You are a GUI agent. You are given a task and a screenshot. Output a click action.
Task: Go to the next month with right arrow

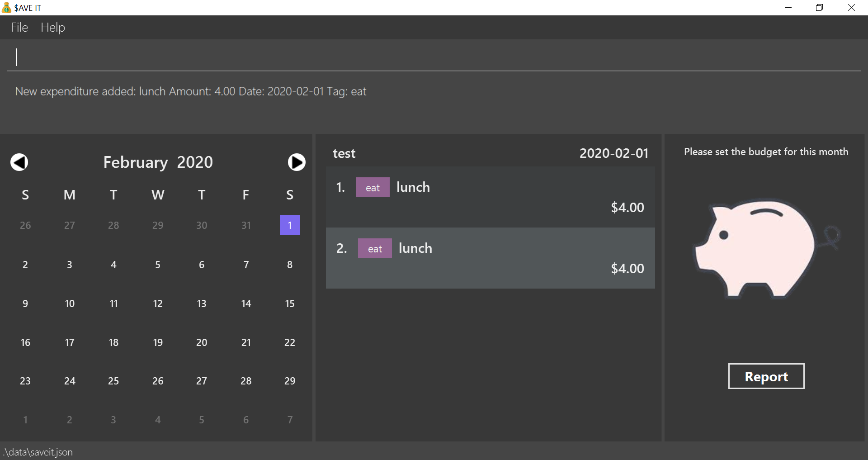[297, 162]
